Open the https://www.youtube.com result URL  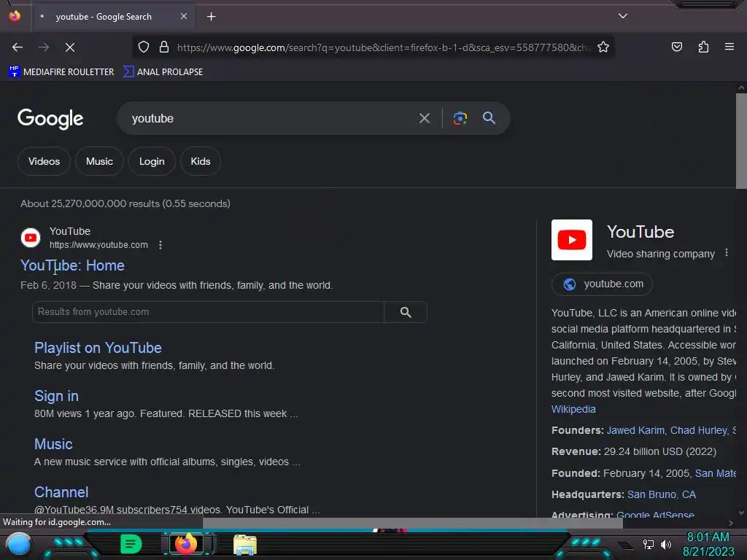pyautogui.click(x=98, y=245)
